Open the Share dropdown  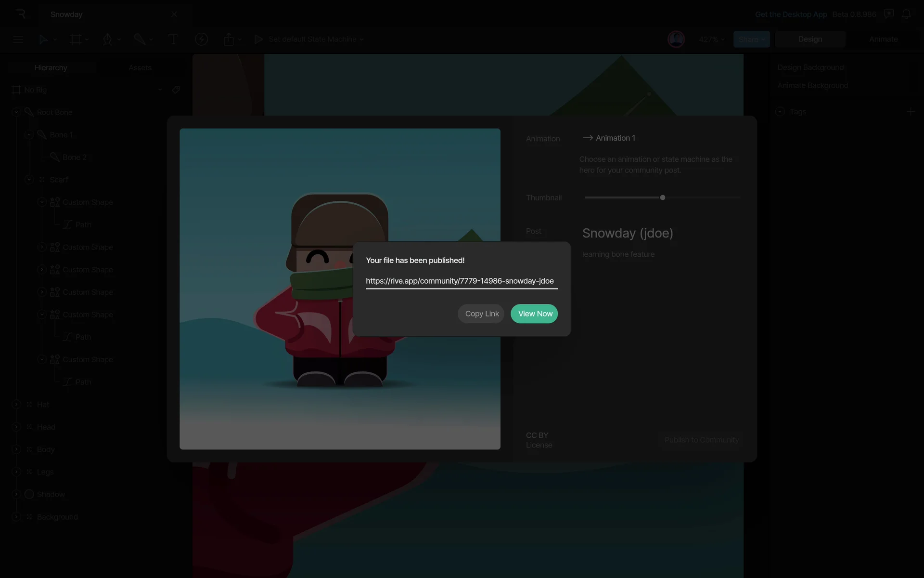click(751, 39)
